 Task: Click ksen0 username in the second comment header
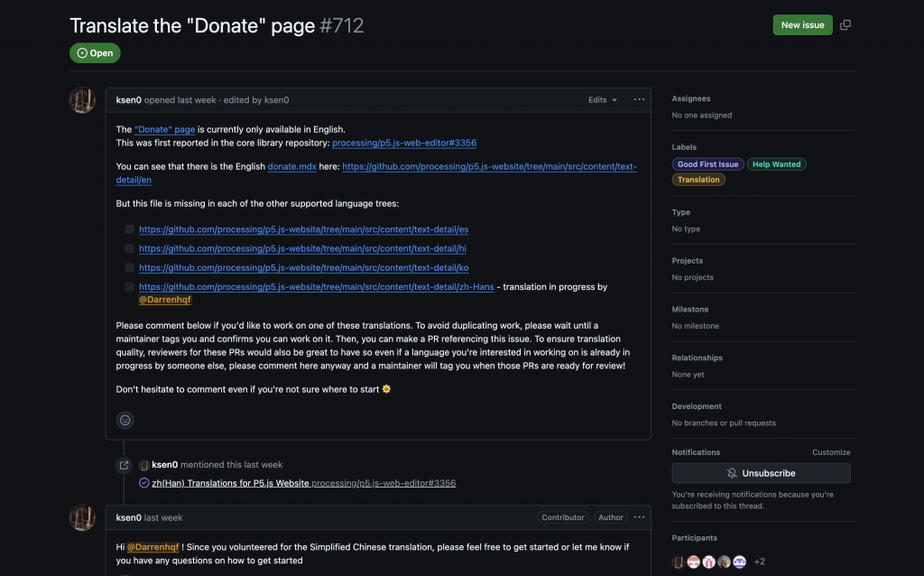[128, 517]
